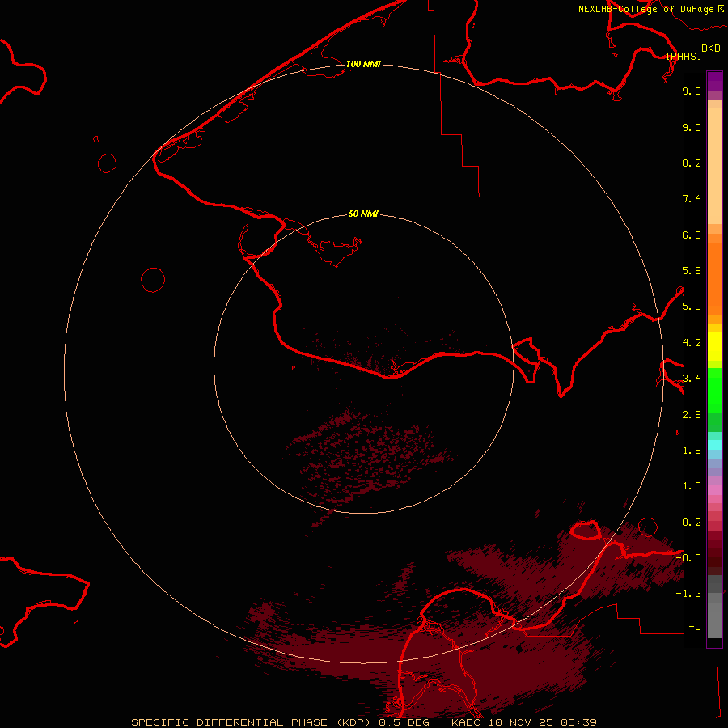Click the 100 NMI range ring label
728x728 pixels.
click(363, 64)
